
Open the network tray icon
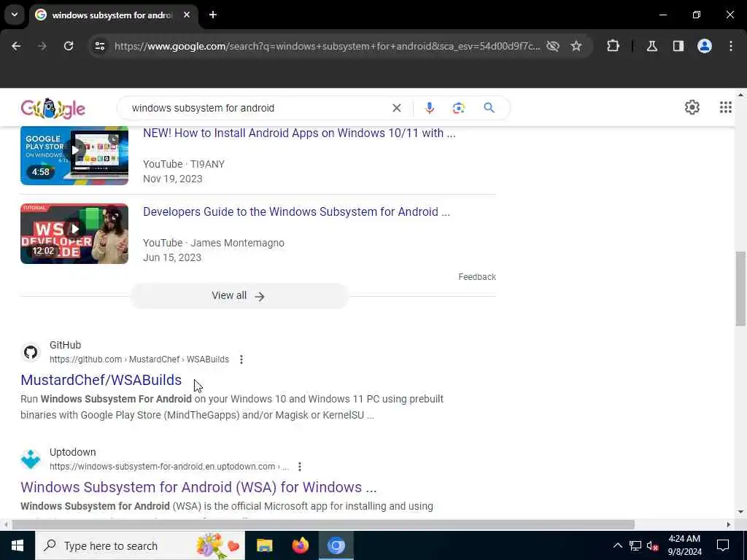click(635, 545)
